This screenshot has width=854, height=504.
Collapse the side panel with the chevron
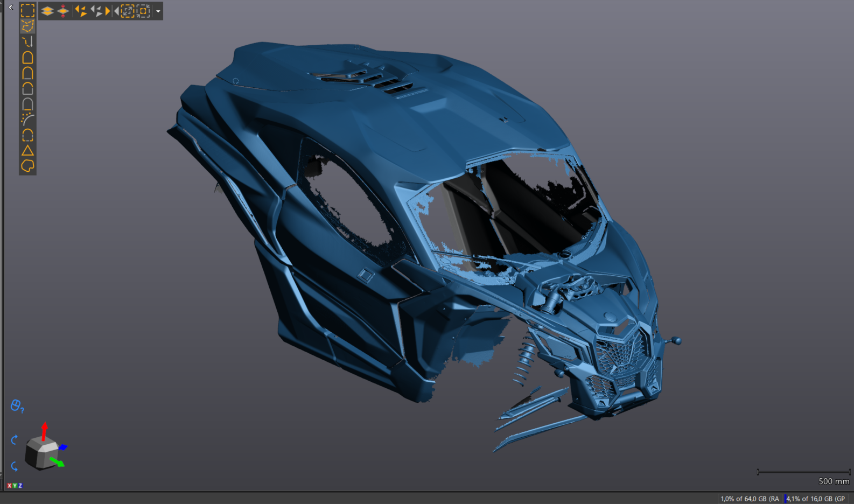pos(11,8)
